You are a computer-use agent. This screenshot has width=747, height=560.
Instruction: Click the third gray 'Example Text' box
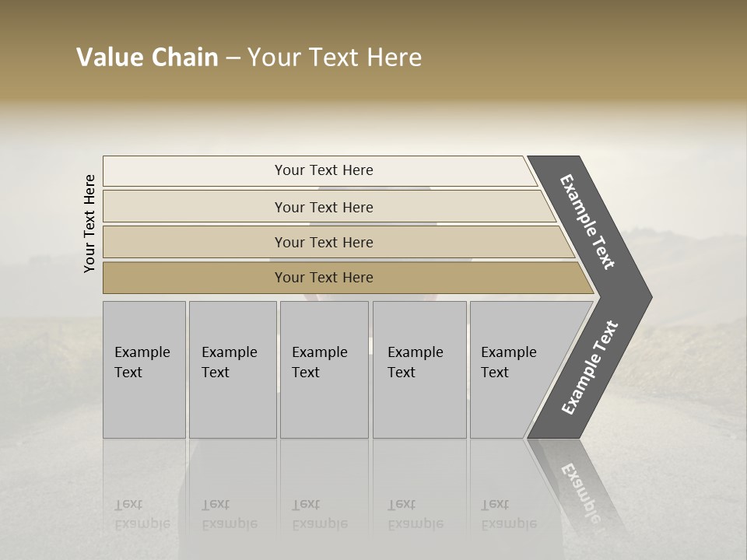point(324,369)
